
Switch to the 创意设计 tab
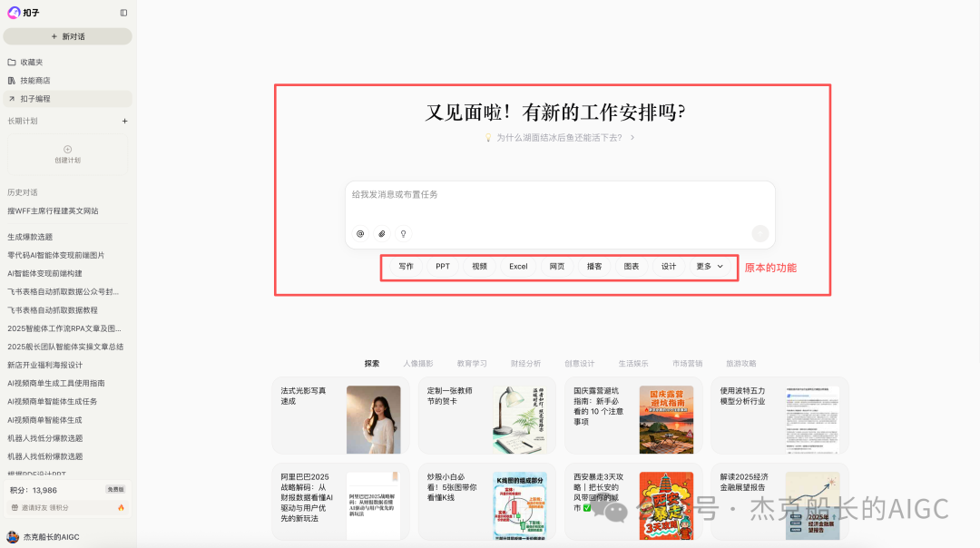pyautogui.click(x=579, y=363)
